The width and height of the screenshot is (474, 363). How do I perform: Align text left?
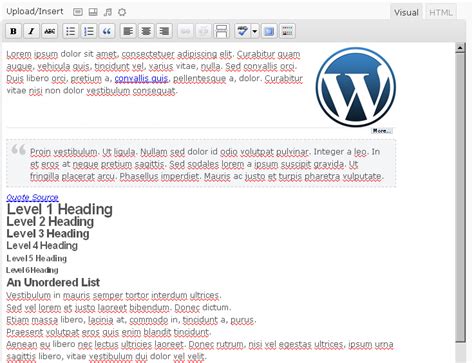pos(128,31)
